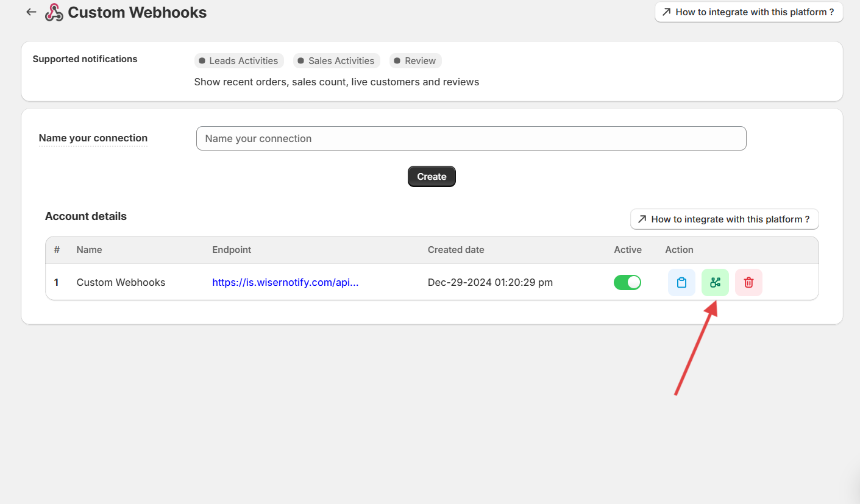
Task: Select the Leads Activities tag
Action: pos(239,61)
